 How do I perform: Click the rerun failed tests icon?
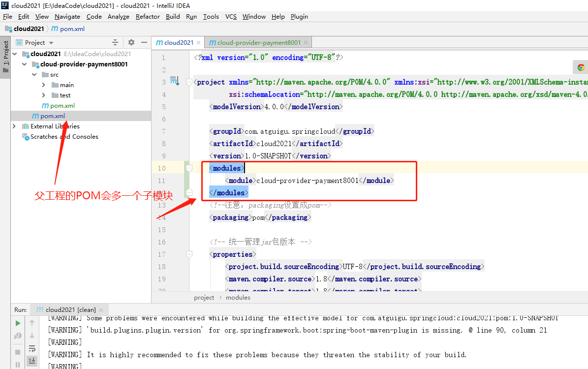(18, 336)
